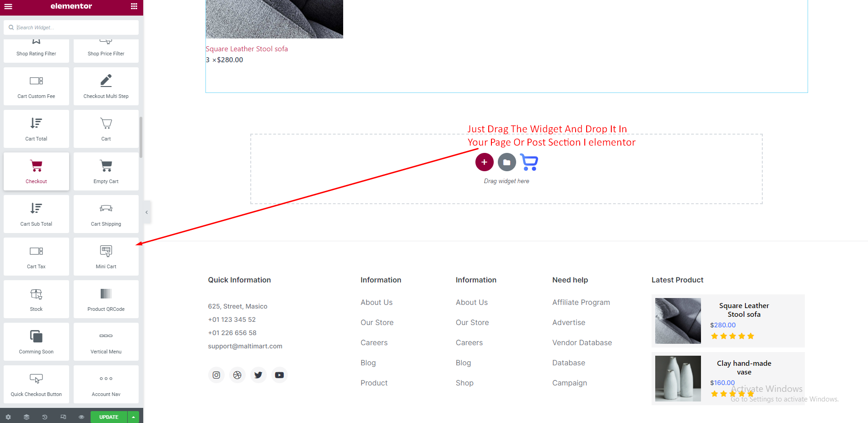Image resolution: width=868 pixels, height=423 pixels.
Task: Click the add new section plus button
Action: tap(484, 162)
